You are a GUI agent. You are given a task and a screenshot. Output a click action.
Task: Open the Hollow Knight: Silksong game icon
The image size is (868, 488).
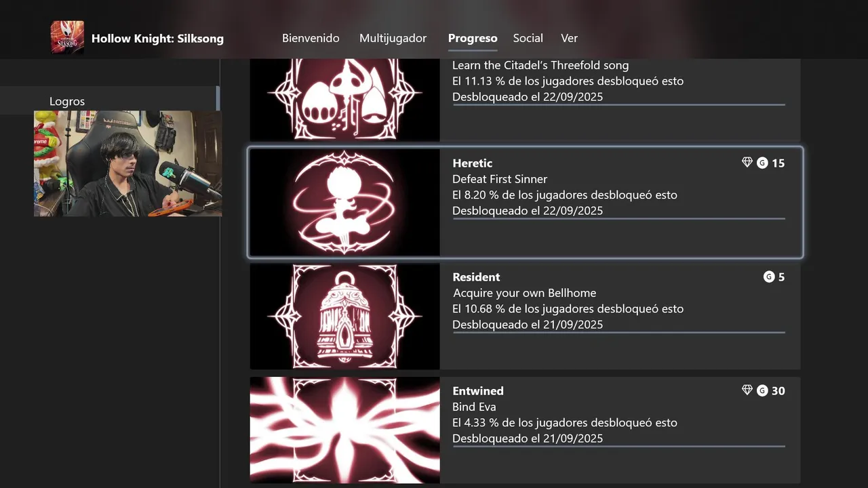(x=67, y=37)
